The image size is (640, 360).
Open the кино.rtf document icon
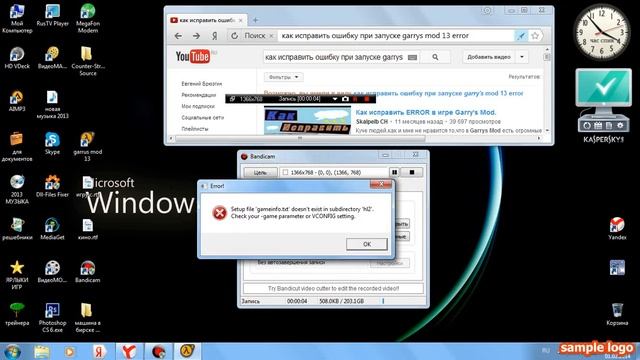coord(87,229)
